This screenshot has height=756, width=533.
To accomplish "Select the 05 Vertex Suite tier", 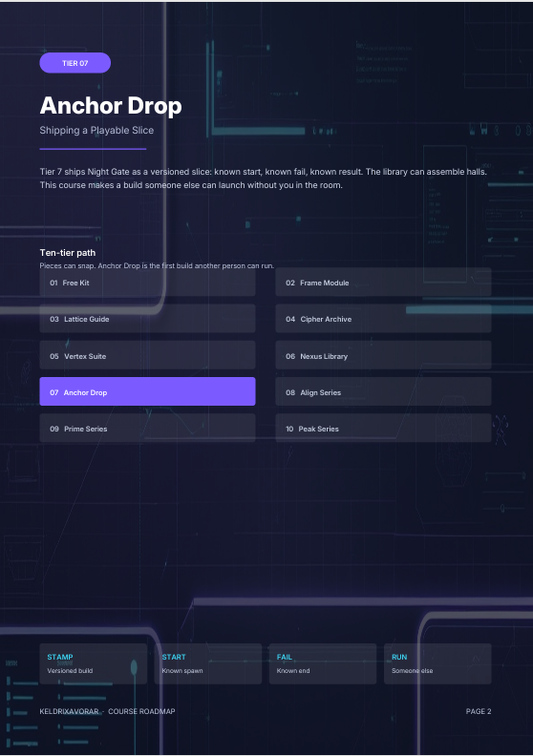I will click(x=147, y=355).
